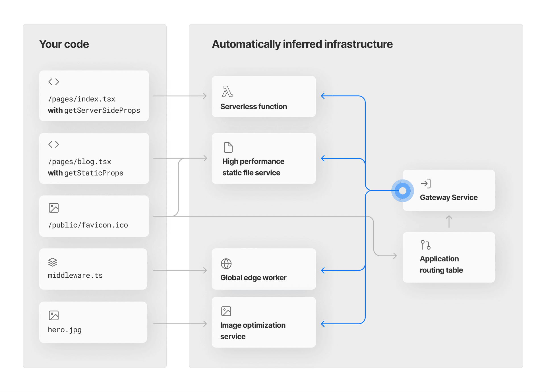Select the routing icon on Application routing table
546x392 pixels.
coord(425,245)
